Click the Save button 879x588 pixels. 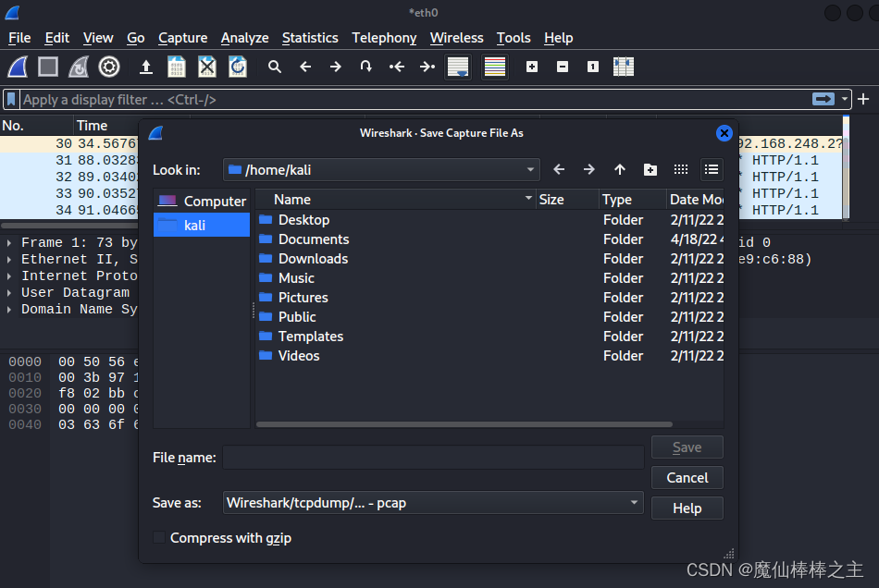coord(687,447)
